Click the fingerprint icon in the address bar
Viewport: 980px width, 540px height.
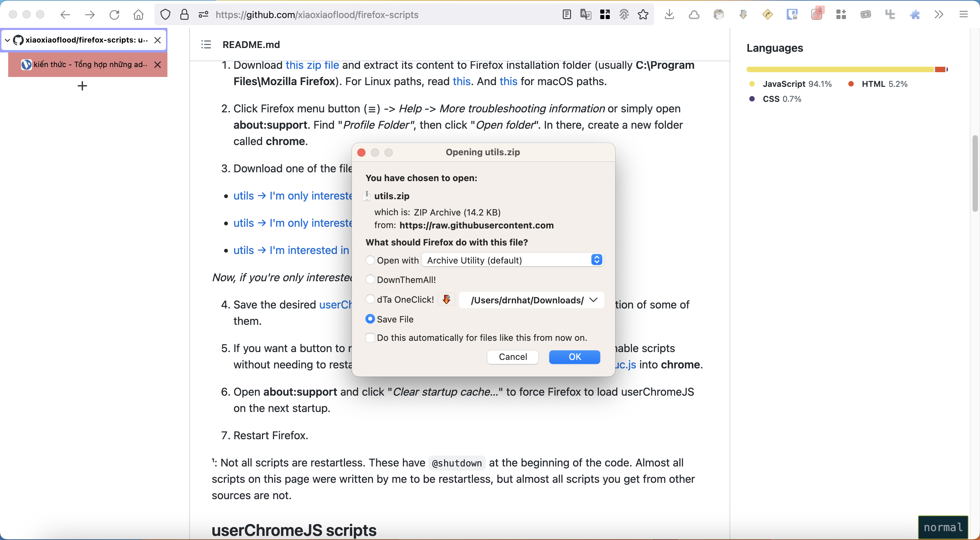point(624,14)
